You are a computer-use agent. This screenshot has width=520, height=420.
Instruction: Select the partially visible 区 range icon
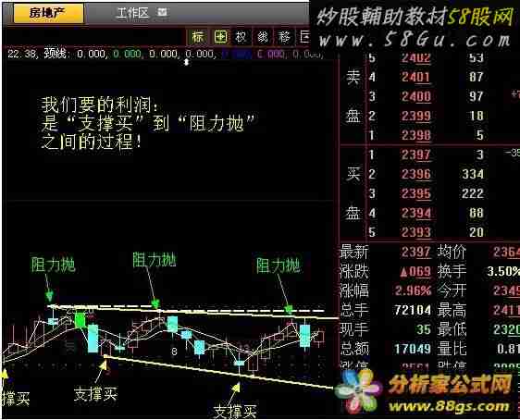click(x=304, y=37)
